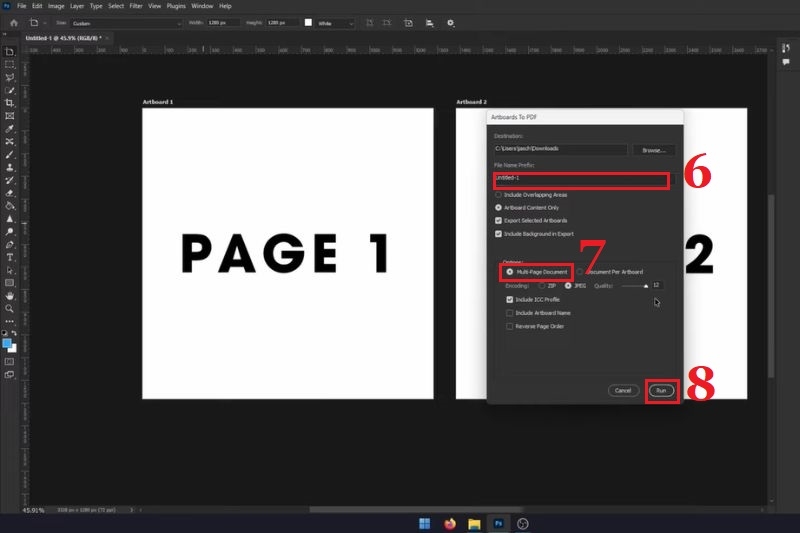Switch to Untitled-1 document tab
Viewport: 800px width, 533px height.
[64, 38]
